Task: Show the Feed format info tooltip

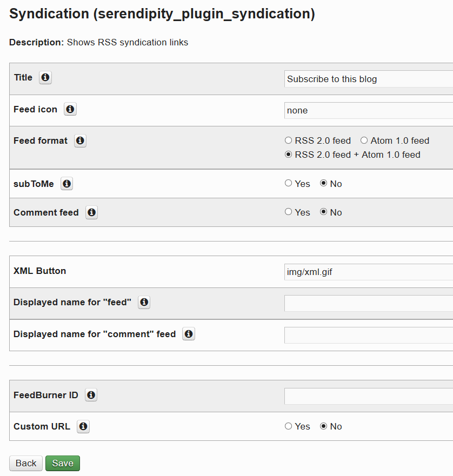Action: 80,140
